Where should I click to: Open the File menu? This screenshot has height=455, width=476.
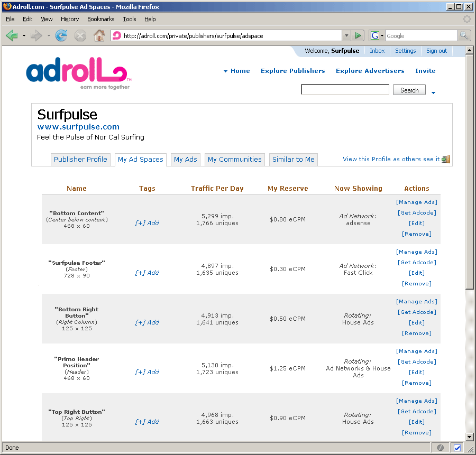pos(10,19)
